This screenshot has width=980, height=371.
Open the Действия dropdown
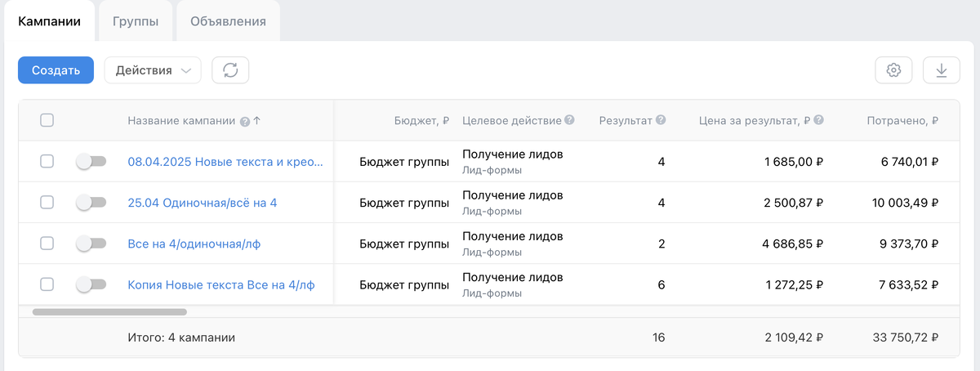tap(153, 70)
